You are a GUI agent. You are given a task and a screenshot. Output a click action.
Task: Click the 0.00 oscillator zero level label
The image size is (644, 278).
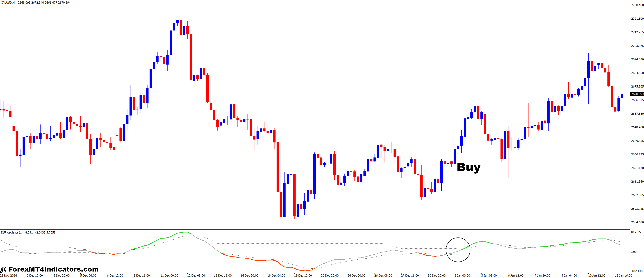pos(633,252)
